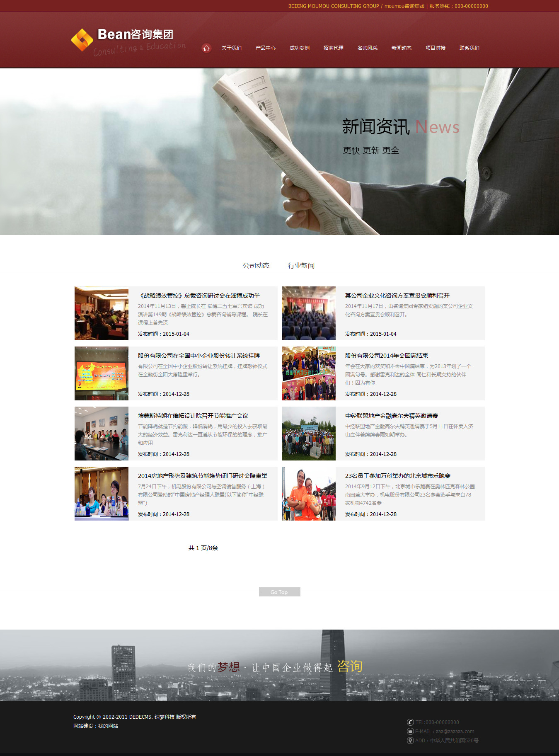Click the Bean consulting group logo
This screenshot has width=559, height=756.
pyautogui.click(x=128, y=41)
